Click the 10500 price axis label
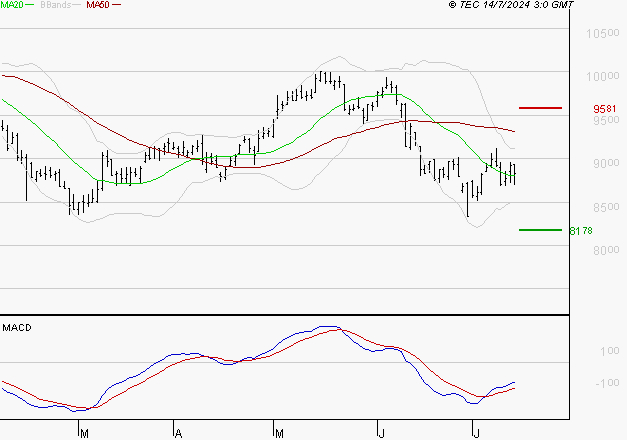This screenshot has width=627, height=440. (x=603, y=33)
